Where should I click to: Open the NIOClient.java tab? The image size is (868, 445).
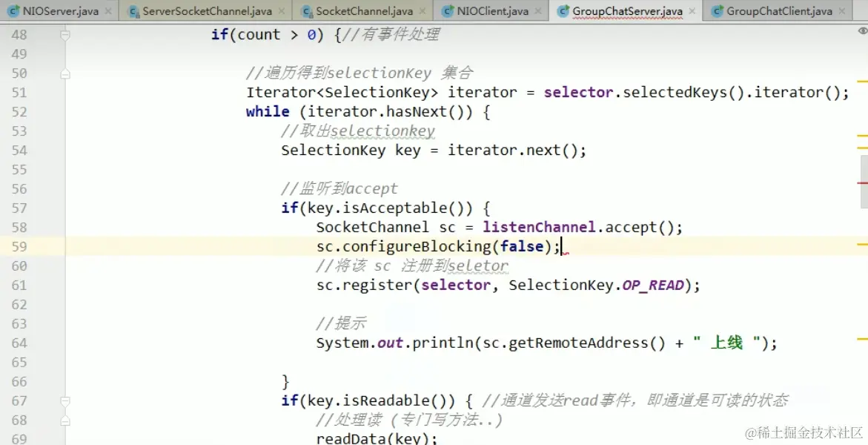492,10
